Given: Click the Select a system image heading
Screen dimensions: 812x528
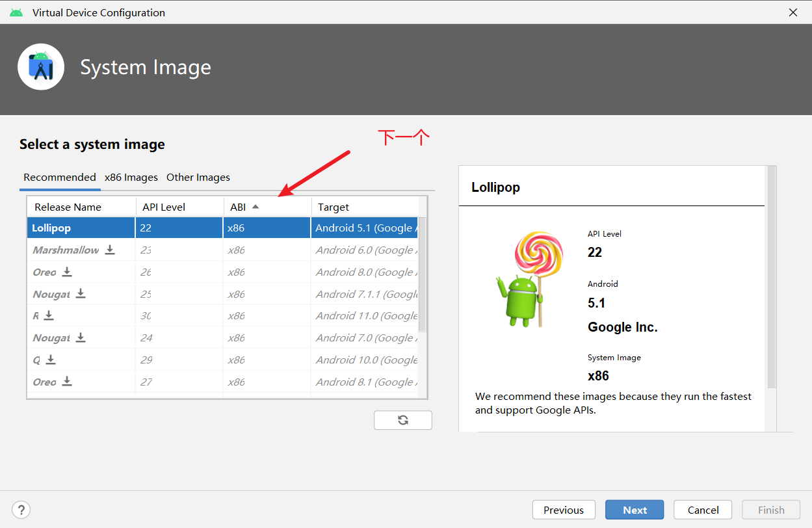Looking at the screenshot, I should coord(92,144).
